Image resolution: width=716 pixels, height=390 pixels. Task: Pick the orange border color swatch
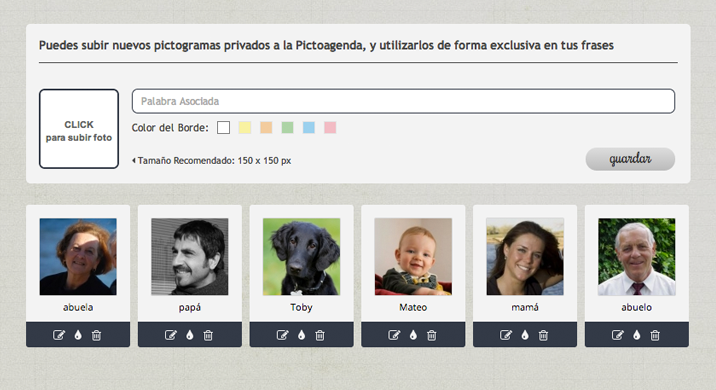coord(266,127)
